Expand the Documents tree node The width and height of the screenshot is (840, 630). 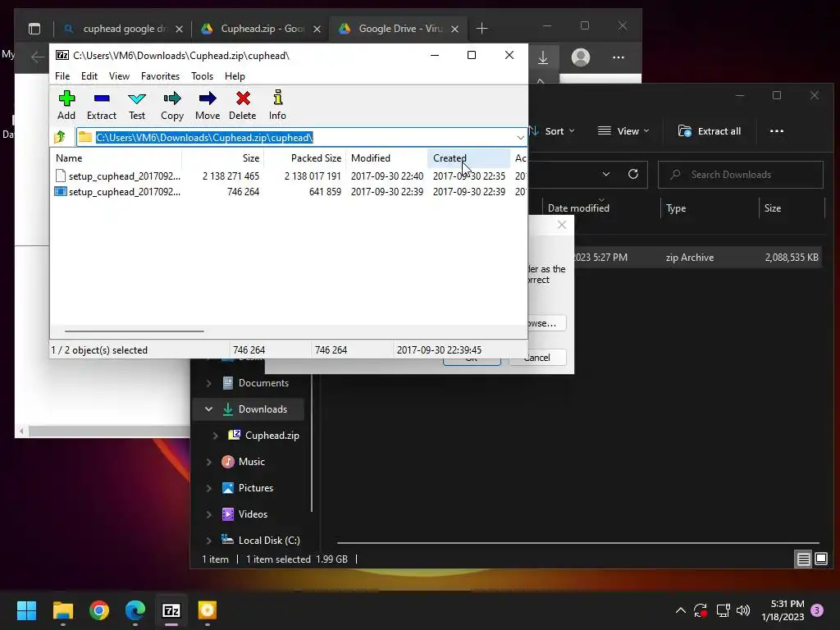(x=209, y=383)
